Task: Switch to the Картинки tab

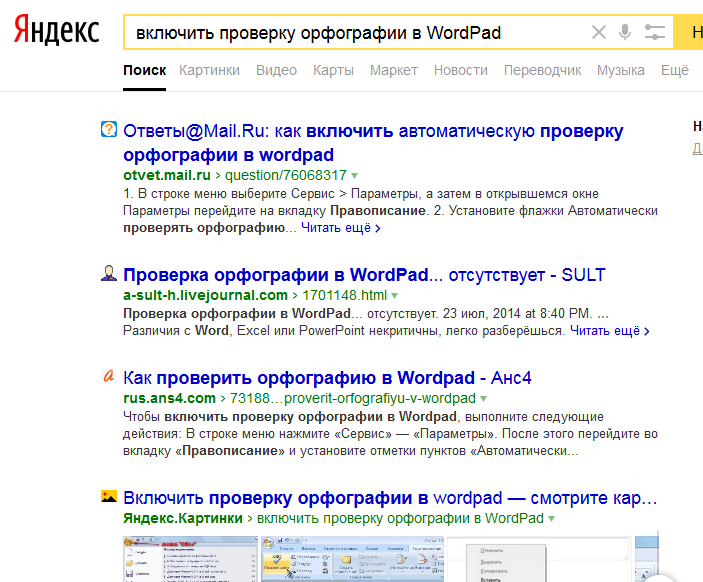Action: coord(209,70)
